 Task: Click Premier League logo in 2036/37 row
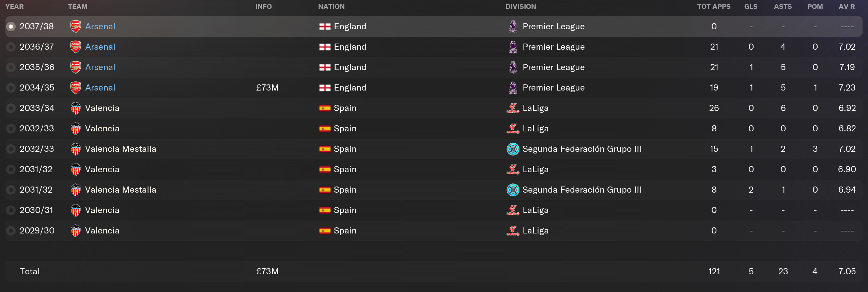click(x=513, y=47)
